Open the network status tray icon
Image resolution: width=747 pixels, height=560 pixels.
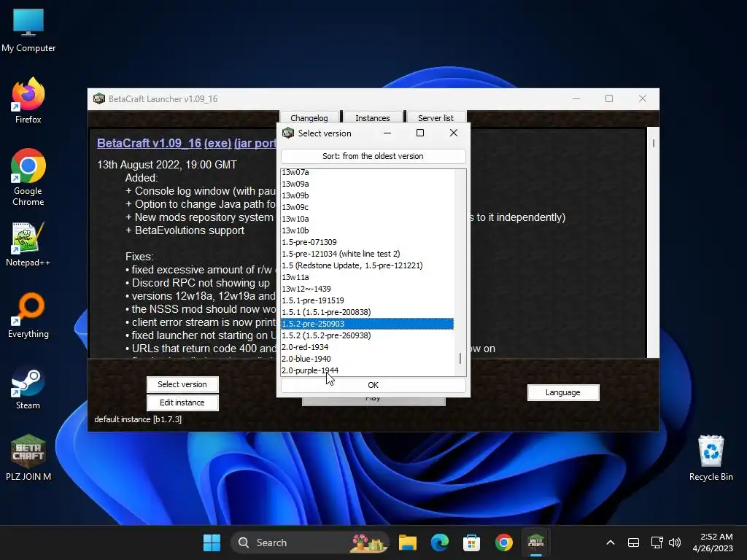(x=657, y=542)
